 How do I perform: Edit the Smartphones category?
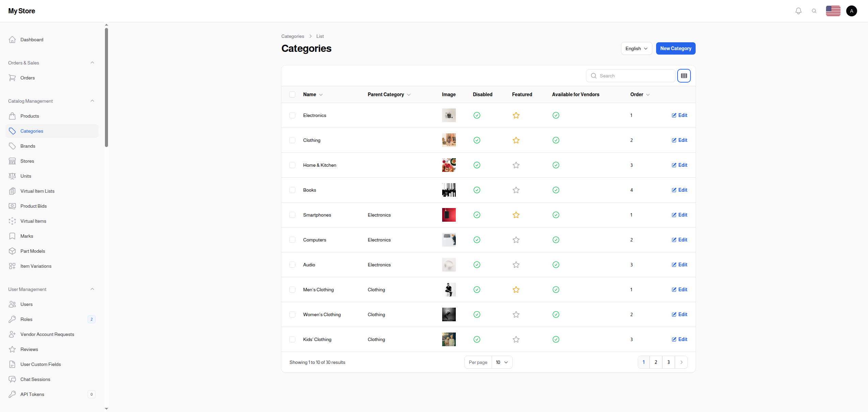pyautogui.click(x=679, y=215)
